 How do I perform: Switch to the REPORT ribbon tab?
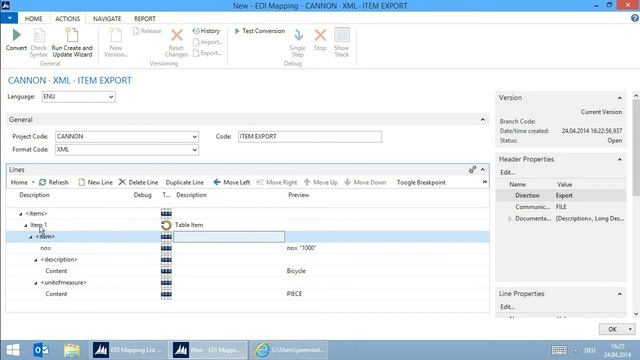[145, 19]
